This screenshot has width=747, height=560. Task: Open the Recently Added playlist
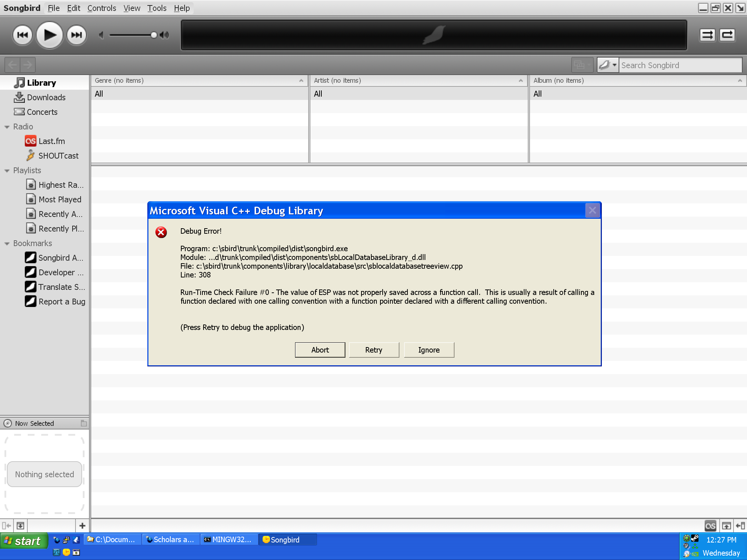44,214
